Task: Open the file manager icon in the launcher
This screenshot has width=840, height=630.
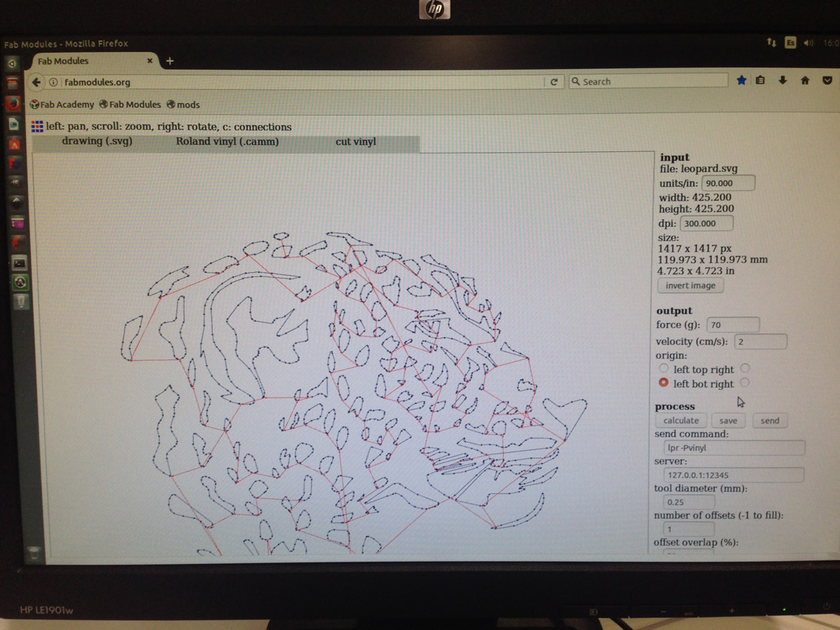Action: click(x=13, y=83)
